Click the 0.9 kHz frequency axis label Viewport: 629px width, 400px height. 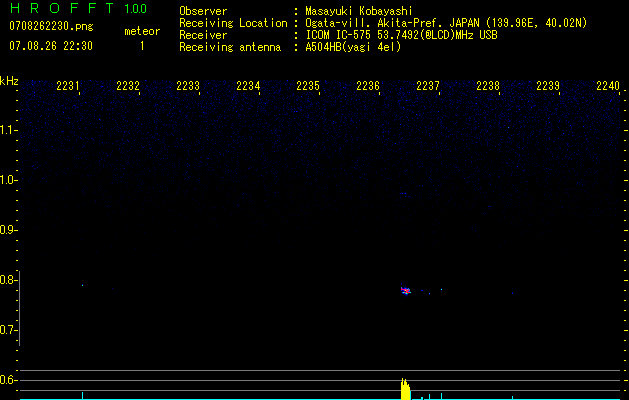pyautogui.click(x=8, y=230)
